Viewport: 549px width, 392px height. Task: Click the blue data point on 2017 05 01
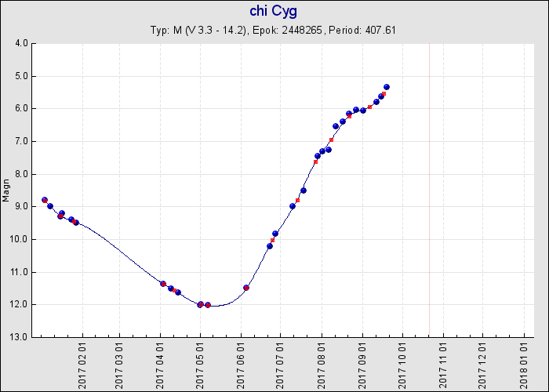click(200, 304)
